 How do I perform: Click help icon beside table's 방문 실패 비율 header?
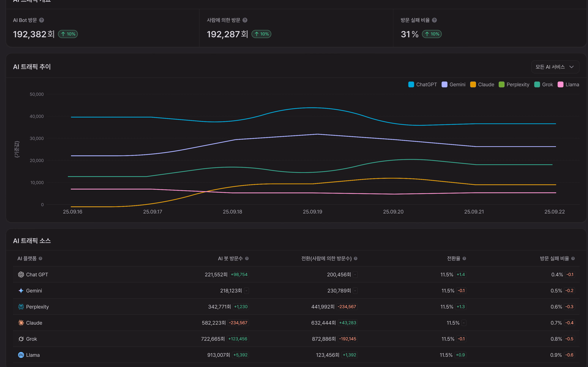pos(573,258)
